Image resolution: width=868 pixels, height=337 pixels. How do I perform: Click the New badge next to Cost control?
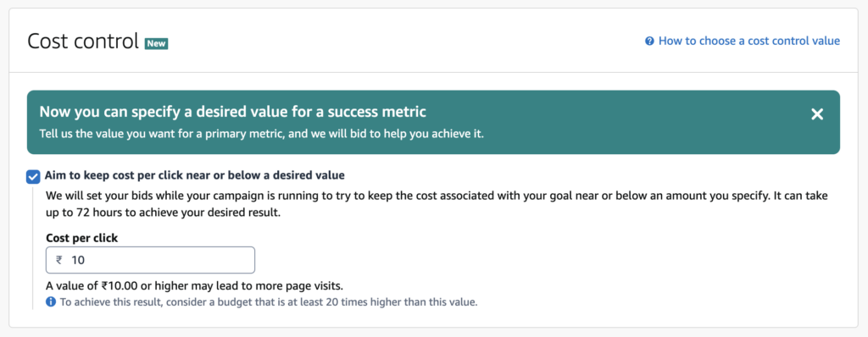pos(156,43)
